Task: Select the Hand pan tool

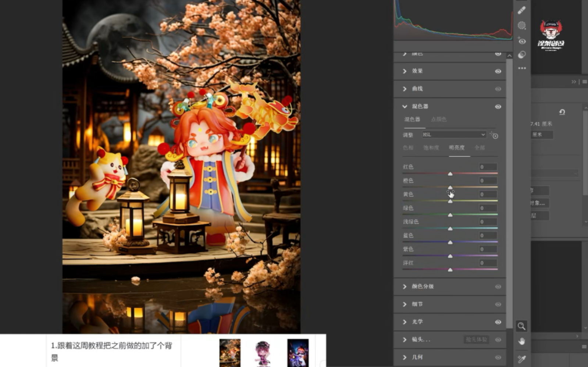Action: [x=521, y=342]
